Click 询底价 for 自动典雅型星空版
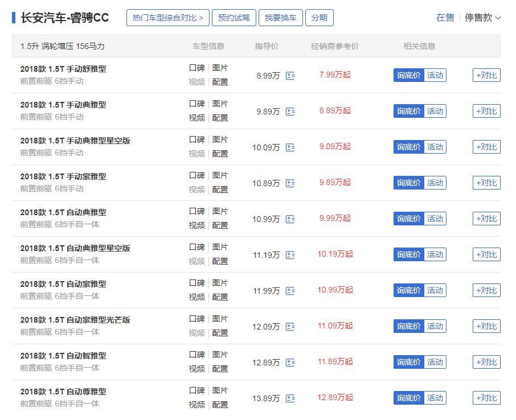Image resolution: width=516 pixels, height=420 pixels. tap(409, 254)
